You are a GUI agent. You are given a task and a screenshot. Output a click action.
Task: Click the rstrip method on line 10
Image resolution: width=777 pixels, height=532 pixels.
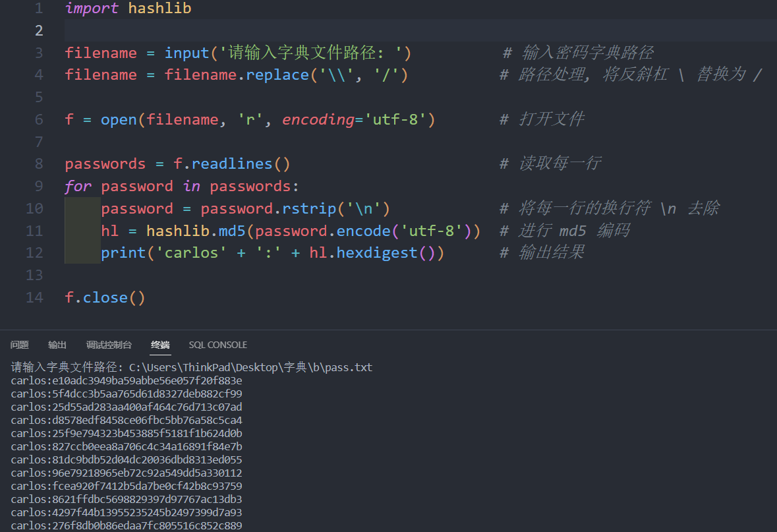tap(308, 208)
